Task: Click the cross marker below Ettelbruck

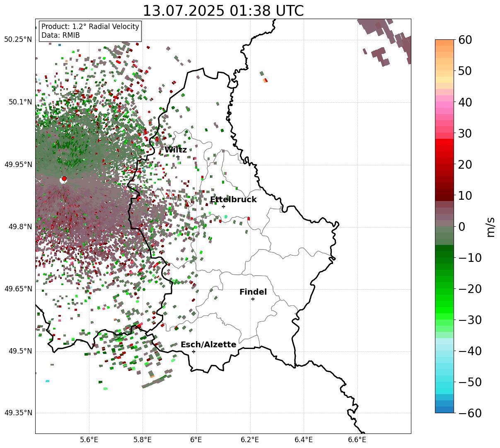Action: 223,206
